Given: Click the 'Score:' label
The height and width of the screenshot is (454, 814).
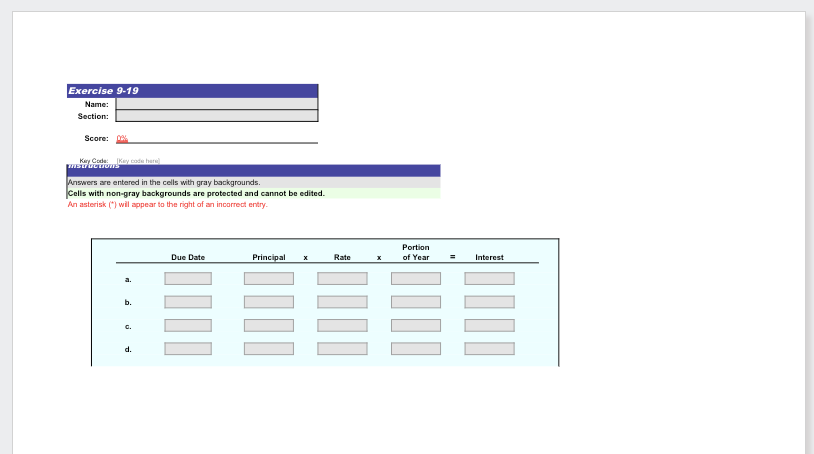Looking at the screenshot, I should tap(97, 139).
